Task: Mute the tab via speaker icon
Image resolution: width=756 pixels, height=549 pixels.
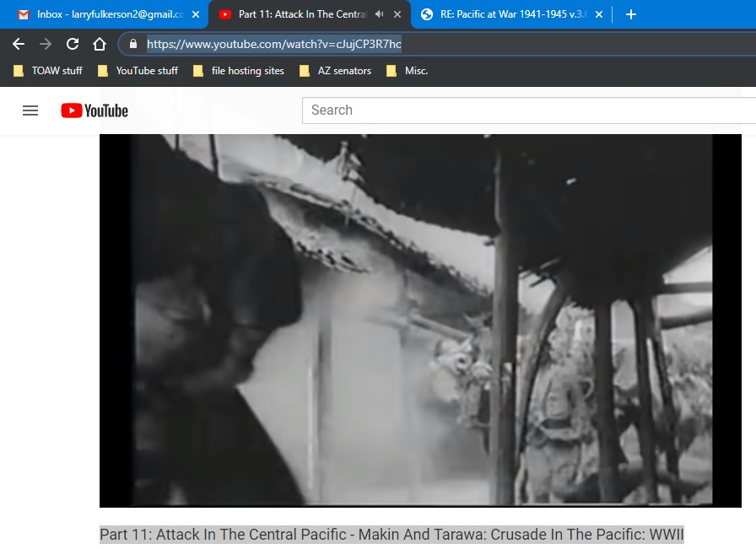Action: pyautogui.click(x=380, y=14)
